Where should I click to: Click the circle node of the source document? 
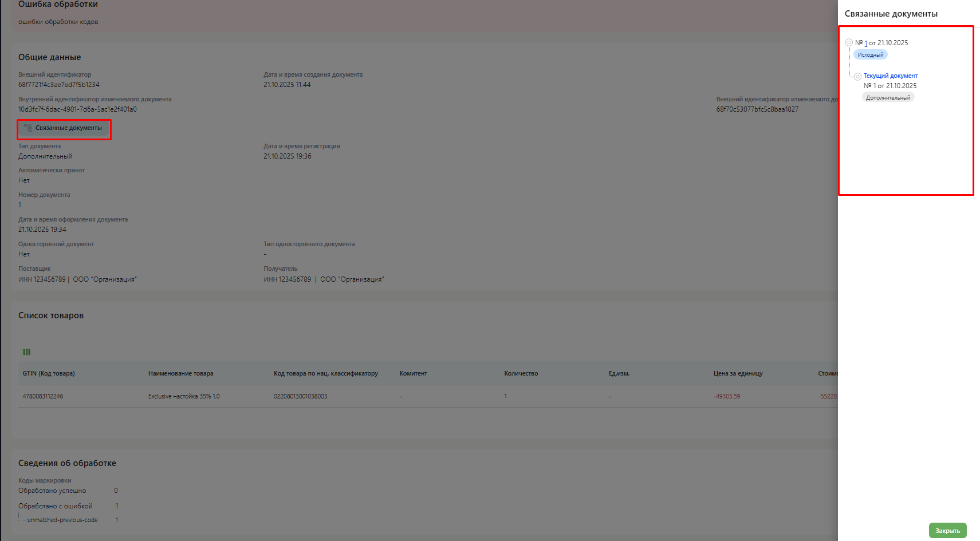point(849,42)
